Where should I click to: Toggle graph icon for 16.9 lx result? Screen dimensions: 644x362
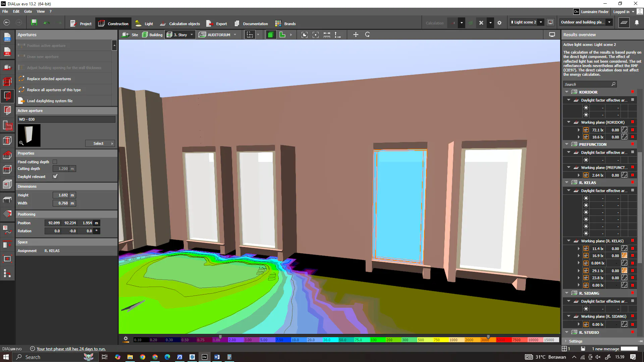click(x=624, y=256)
